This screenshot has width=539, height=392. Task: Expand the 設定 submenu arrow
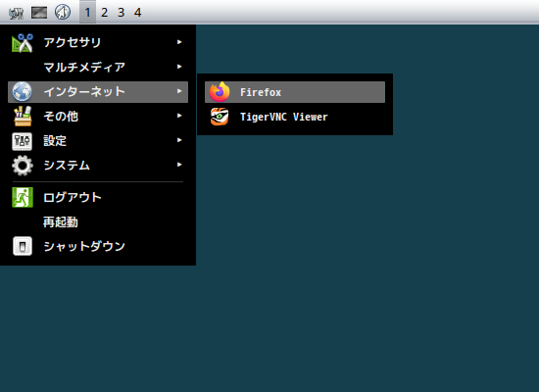click(x=179, y=140)
